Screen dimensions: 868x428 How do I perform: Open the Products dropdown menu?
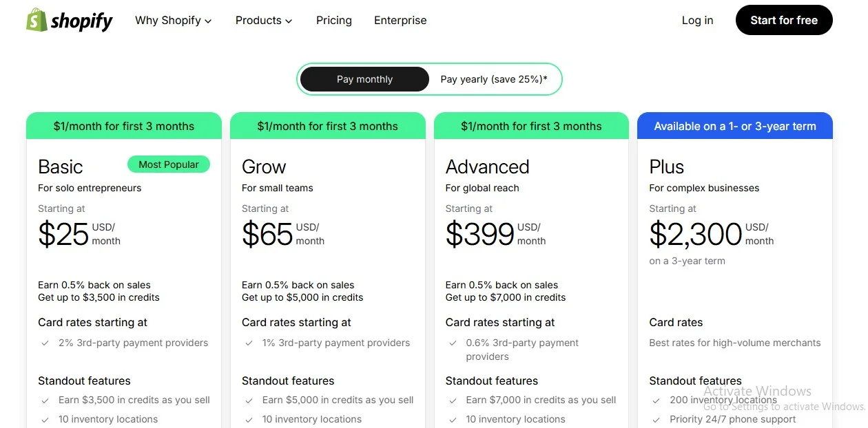pos(263,21)
